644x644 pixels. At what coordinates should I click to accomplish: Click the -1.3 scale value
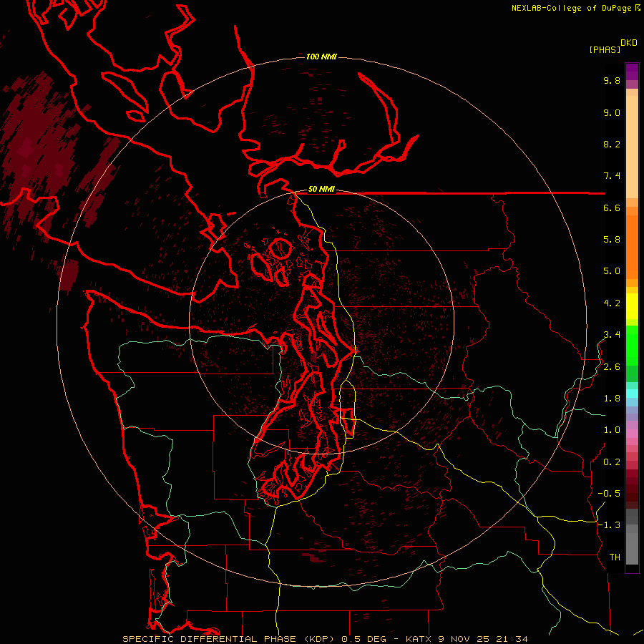(x=609, y=525)
